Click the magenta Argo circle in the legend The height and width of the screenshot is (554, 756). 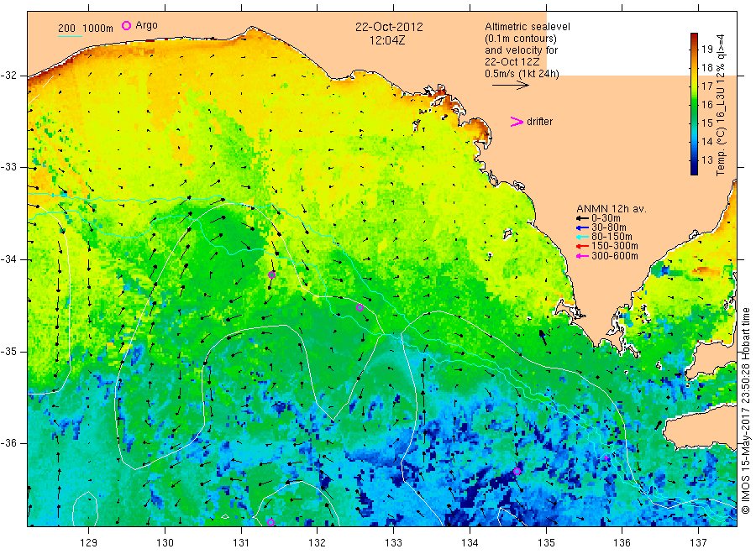click(x=126, y=25)
